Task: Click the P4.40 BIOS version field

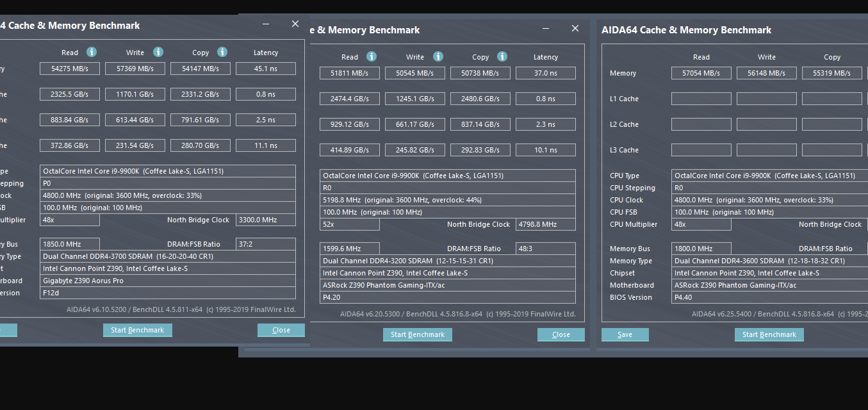Action: pos(770,297)
